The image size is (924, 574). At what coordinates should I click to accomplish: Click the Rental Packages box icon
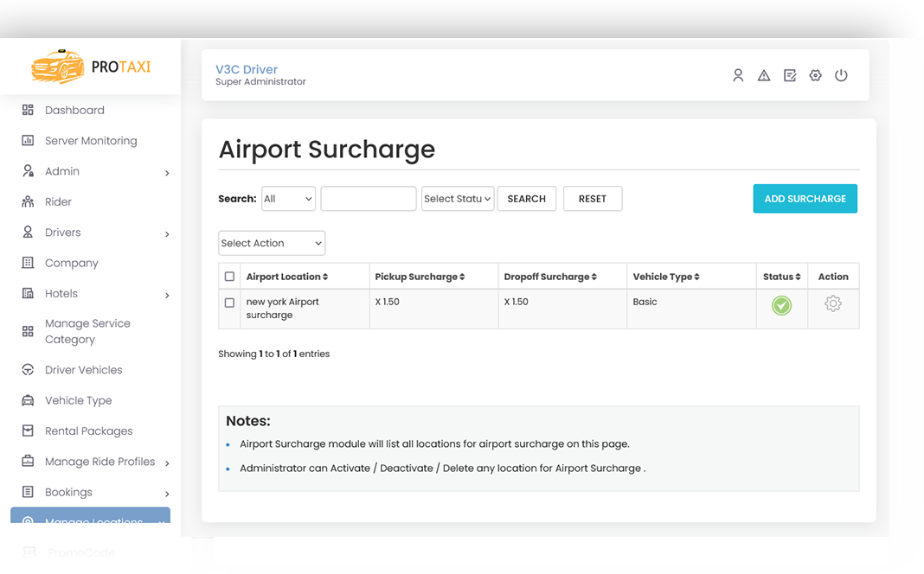[28, 431]
